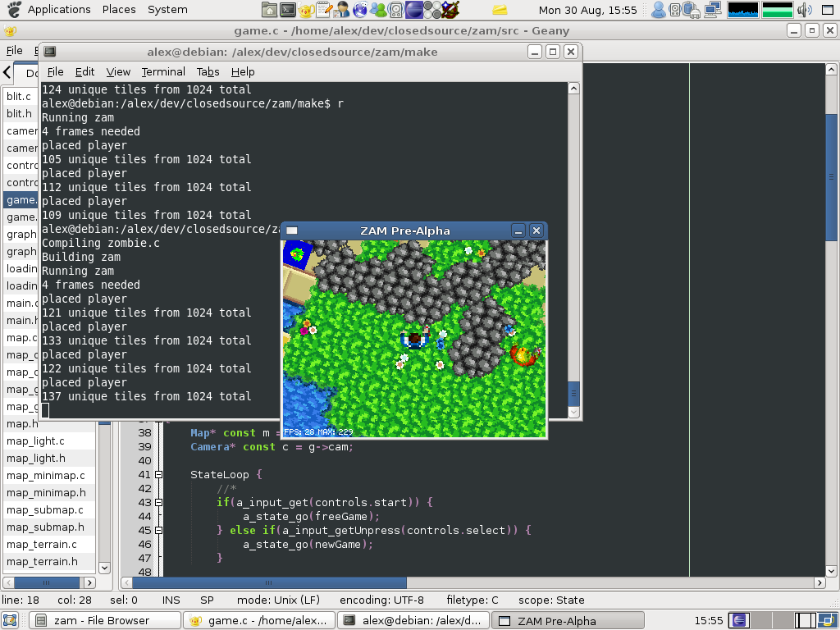Launch the terminal from the top panel
This screenshot has width=840, height=630.
pyautogui.click(x=287, y=10)
